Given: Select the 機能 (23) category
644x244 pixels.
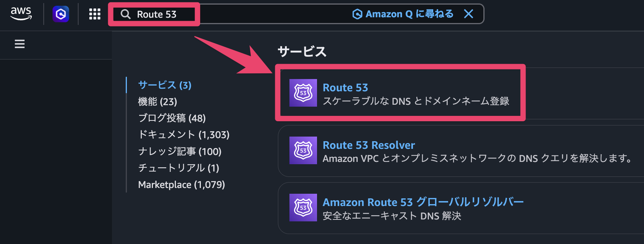Looking at the screenshot, I should coord(157,102).
